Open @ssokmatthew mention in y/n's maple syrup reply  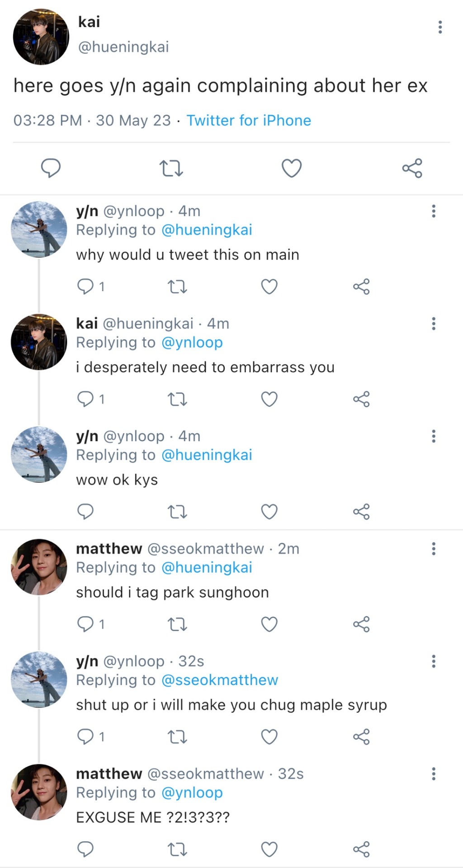click(x=220, y=680)
